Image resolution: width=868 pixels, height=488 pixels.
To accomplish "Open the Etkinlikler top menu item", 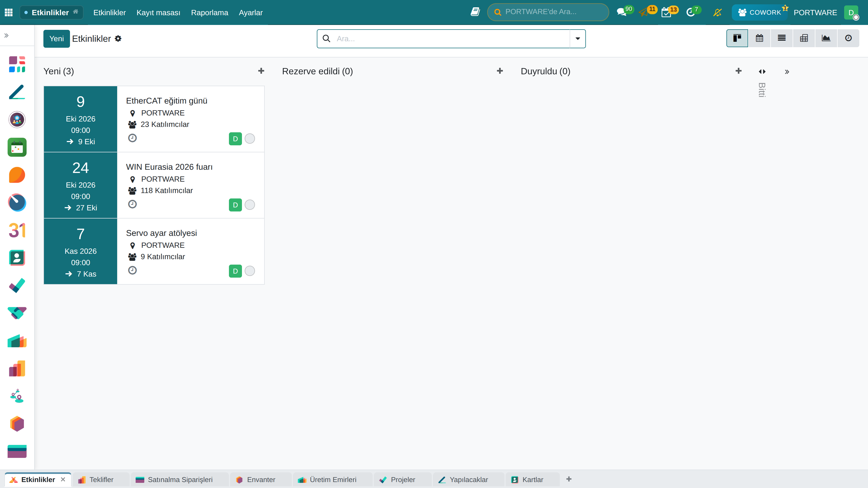I will tap(110, 12).
